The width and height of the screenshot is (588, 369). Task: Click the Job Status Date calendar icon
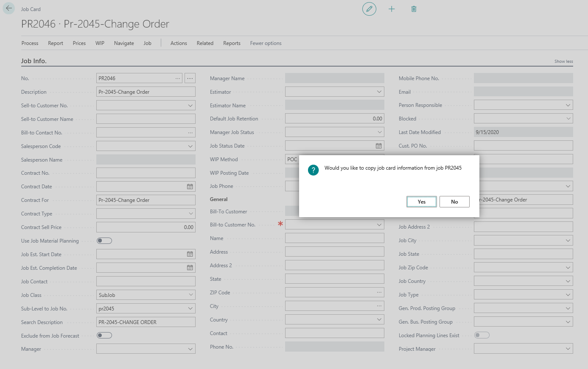(x=378, y=146)
